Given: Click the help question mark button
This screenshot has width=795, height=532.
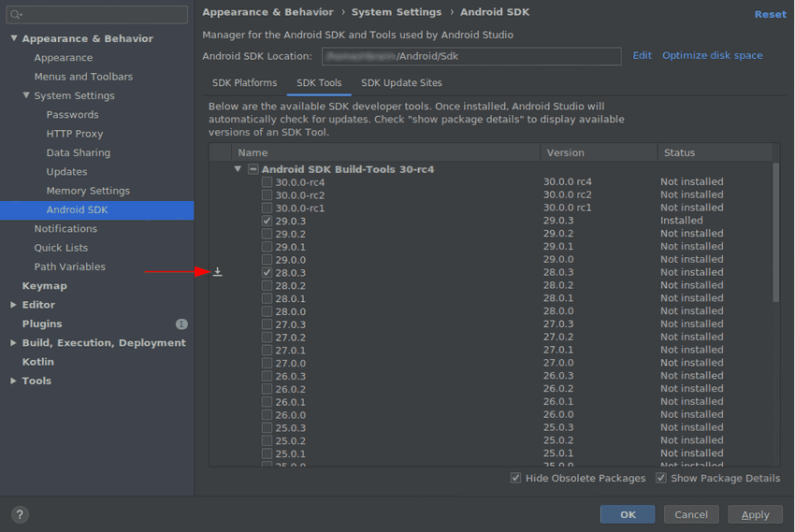Looking at the screenshot, I should click(x=20, y=515).
